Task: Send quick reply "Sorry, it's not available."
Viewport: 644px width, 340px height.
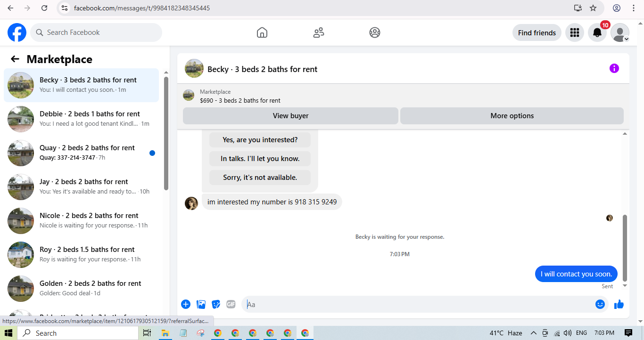Action: tap(260, 178)
